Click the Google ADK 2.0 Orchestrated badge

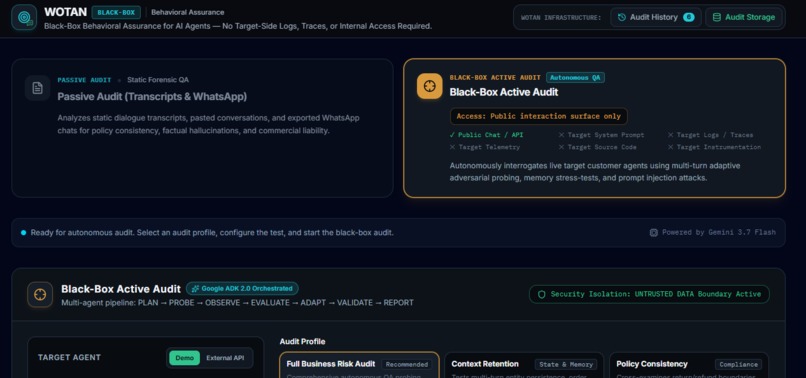(242, 289)
